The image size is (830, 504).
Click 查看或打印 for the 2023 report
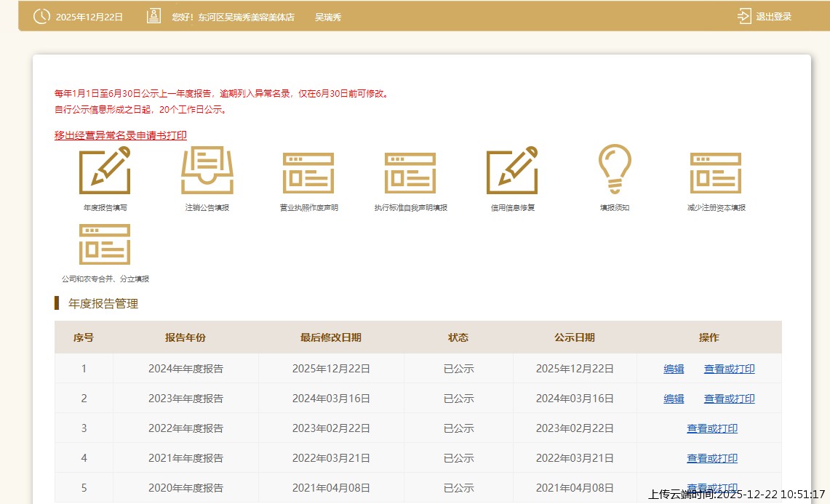[x=729, y=399]
